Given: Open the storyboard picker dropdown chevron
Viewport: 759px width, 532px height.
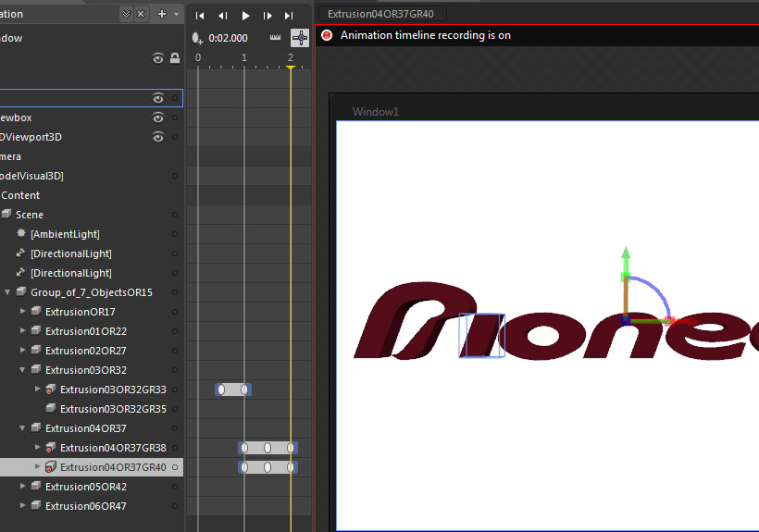Looking at the screenshot, I should click(126, 14).
